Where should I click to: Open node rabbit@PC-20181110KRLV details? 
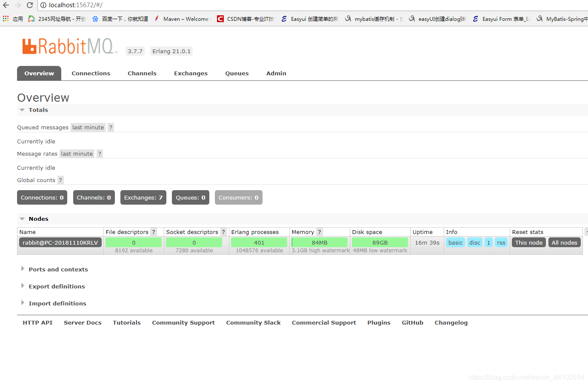[x=60, y=242]
